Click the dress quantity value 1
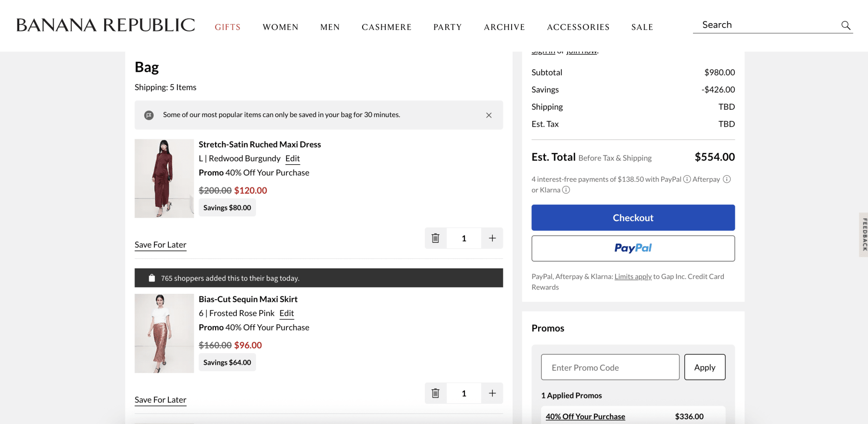Viewport: 868px width, 424px height. pyautogui.click(x=464, y=238)
